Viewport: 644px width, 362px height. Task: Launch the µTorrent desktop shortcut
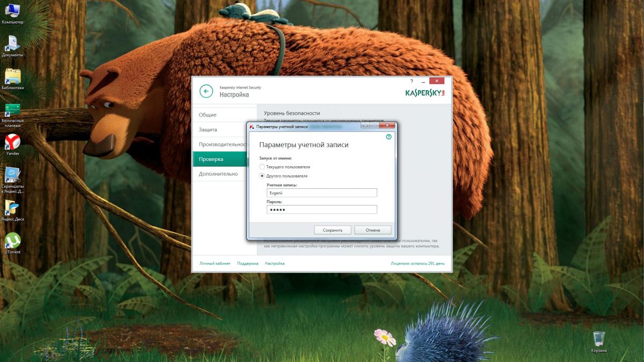point(12,243)
